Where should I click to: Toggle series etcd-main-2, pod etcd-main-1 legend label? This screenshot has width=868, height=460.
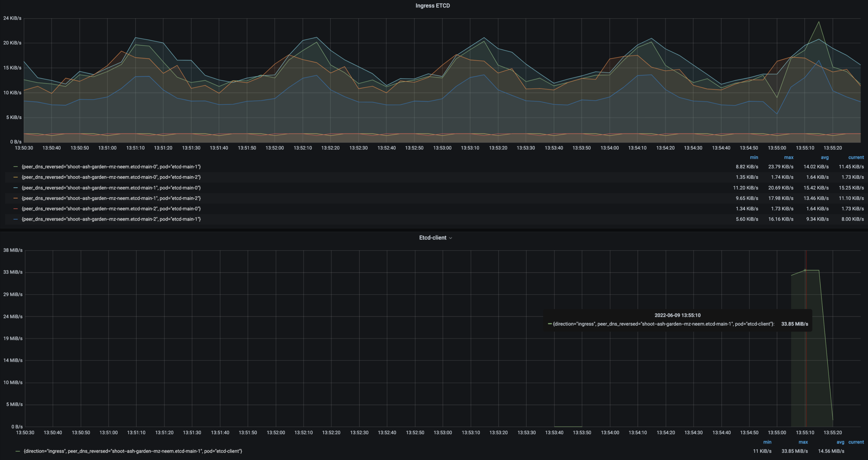click(x=111, y=219)
